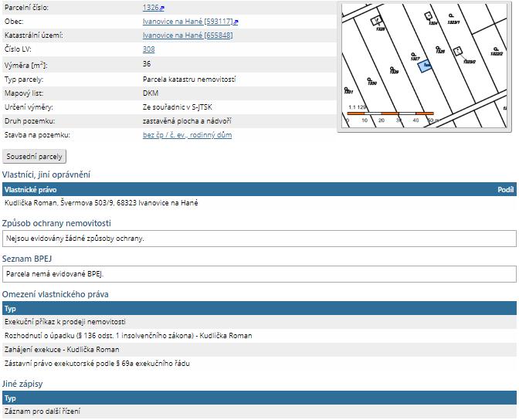519x420 pixels.
Task: Click the 'Způsob ochrany nemovitosti' heading
Action: pyautogui.click(x=56, y=223)
